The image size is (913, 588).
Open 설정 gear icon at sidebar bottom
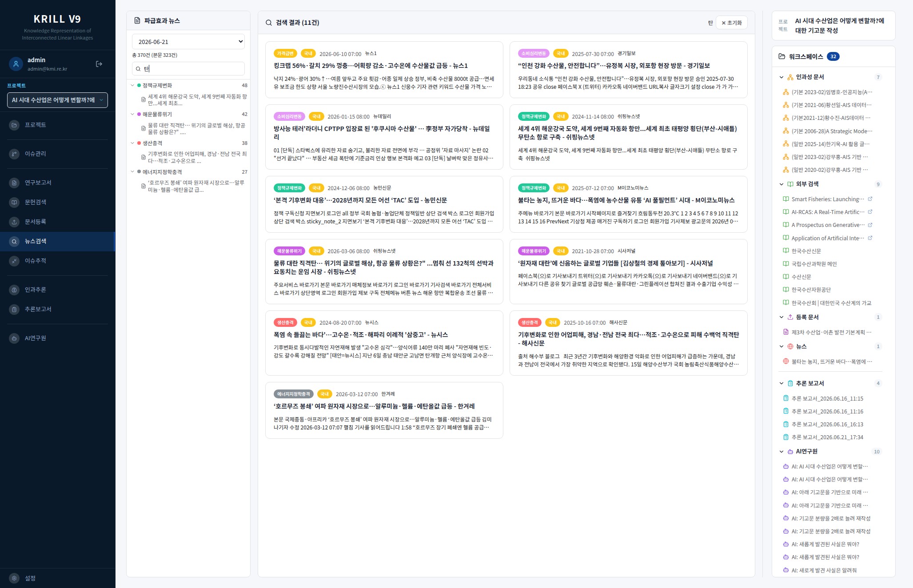14,578
